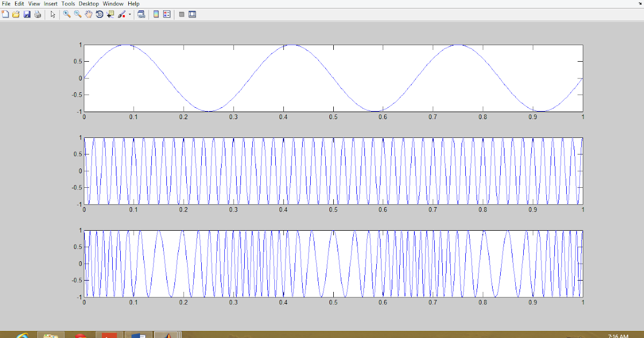
Task: Activate the Pan hand tool
Action: click(88, 14)
